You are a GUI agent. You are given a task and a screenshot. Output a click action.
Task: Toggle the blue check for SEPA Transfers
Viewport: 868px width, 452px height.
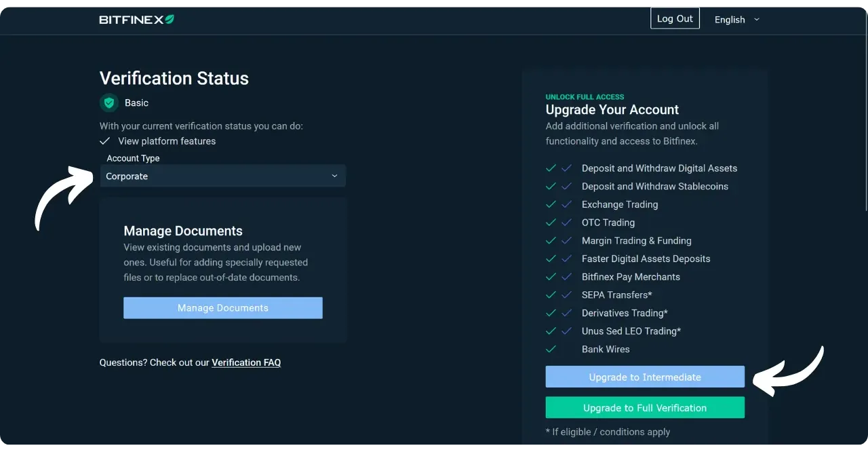click(567, 295)
